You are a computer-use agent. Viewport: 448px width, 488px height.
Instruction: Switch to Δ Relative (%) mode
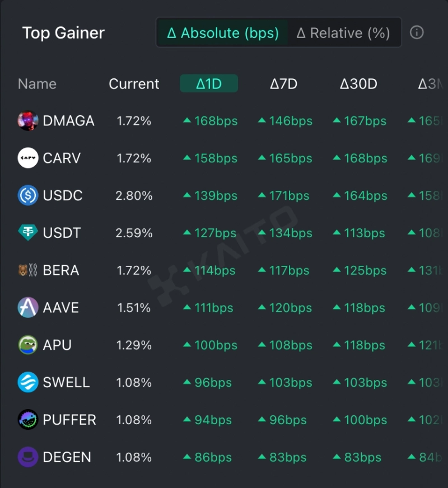(343, 33)
